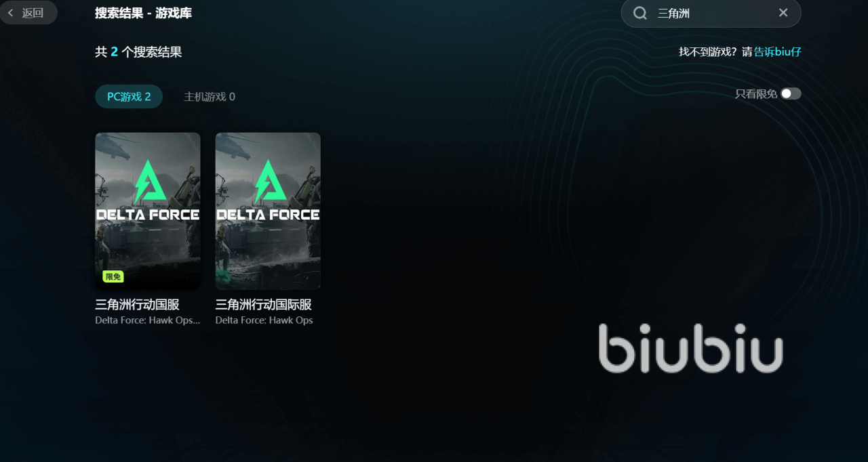Click the 搜索结果 - 游戏库 heading

[143, 13]
